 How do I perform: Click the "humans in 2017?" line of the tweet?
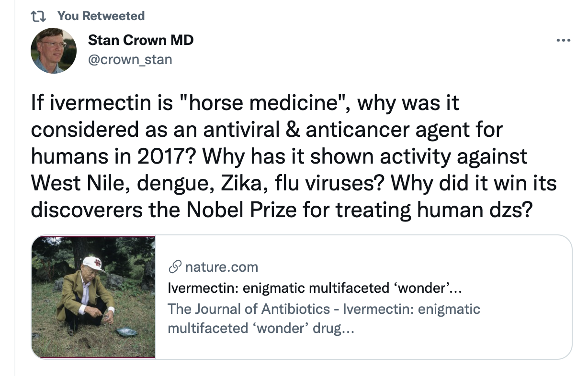point(279,156)
